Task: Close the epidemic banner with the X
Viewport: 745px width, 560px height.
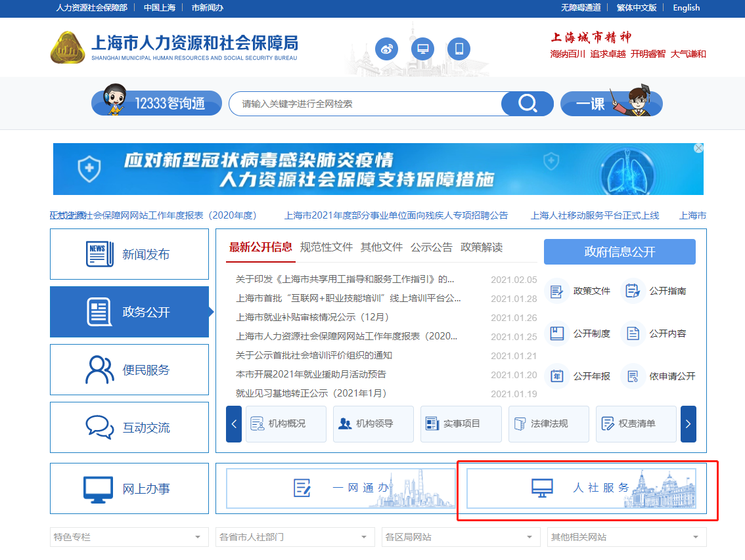Action: [x=698, y=148]
